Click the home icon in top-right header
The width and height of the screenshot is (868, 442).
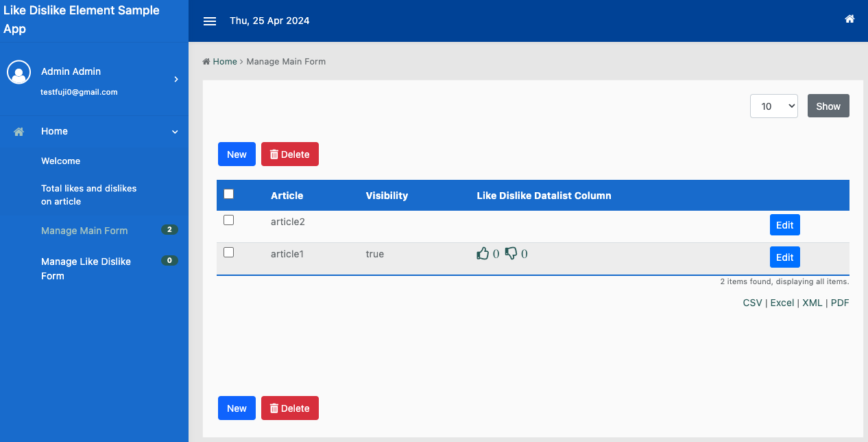pos(849,19)
